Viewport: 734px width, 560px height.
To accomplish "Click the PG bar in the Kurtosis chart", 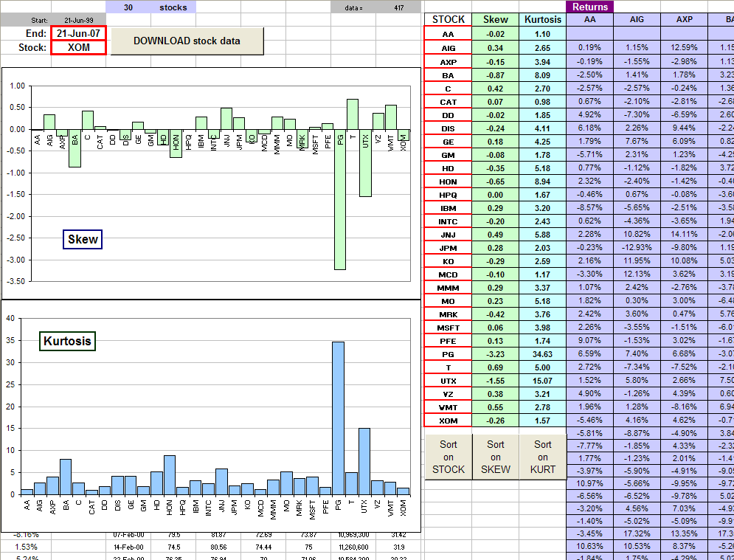I will [x=338, y=418].
